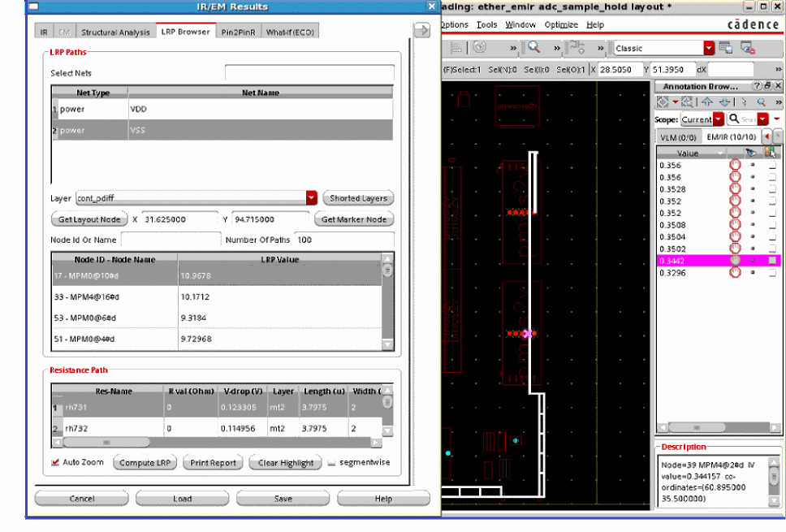Click the stop-hand marker icon for value 0.3528
The width and height of the screenshot is (786, 532).
click(x=736, y=188)
